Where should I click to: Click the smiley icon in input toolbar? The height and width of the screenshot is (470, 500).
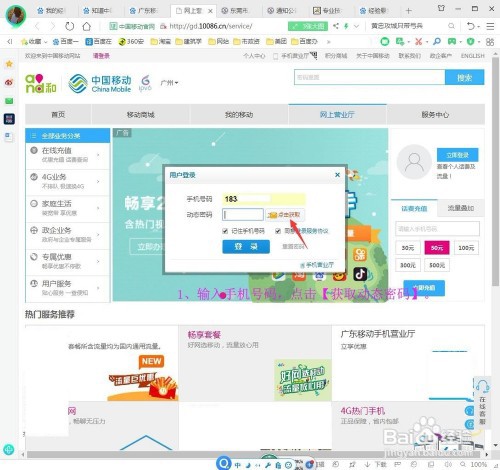click(x=289, y=465)
